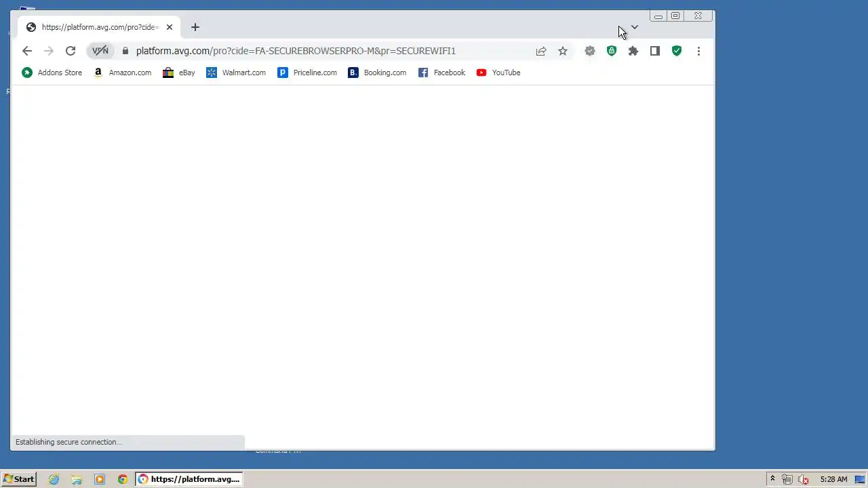Viewport: 868px width, 488px height.
Task: Minimize the browser window
Action: point(658,16)
